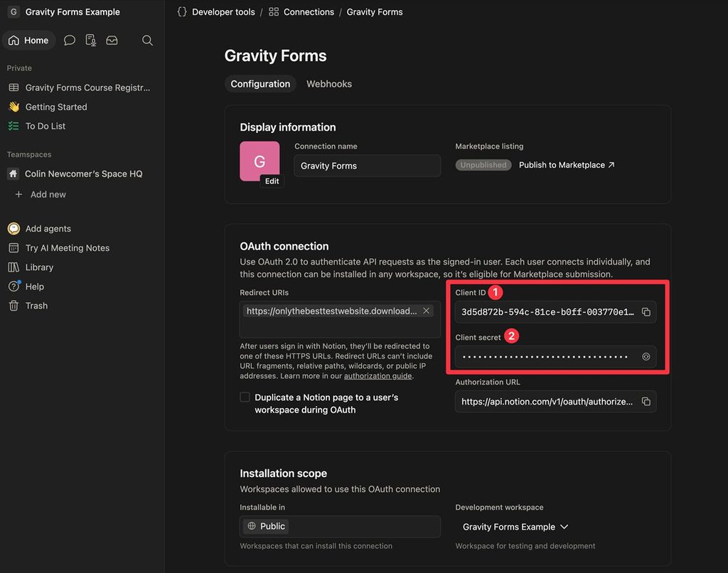Click the Teamspaces section header
Viewport: 728px width, 573px height.
pos(28,154)
